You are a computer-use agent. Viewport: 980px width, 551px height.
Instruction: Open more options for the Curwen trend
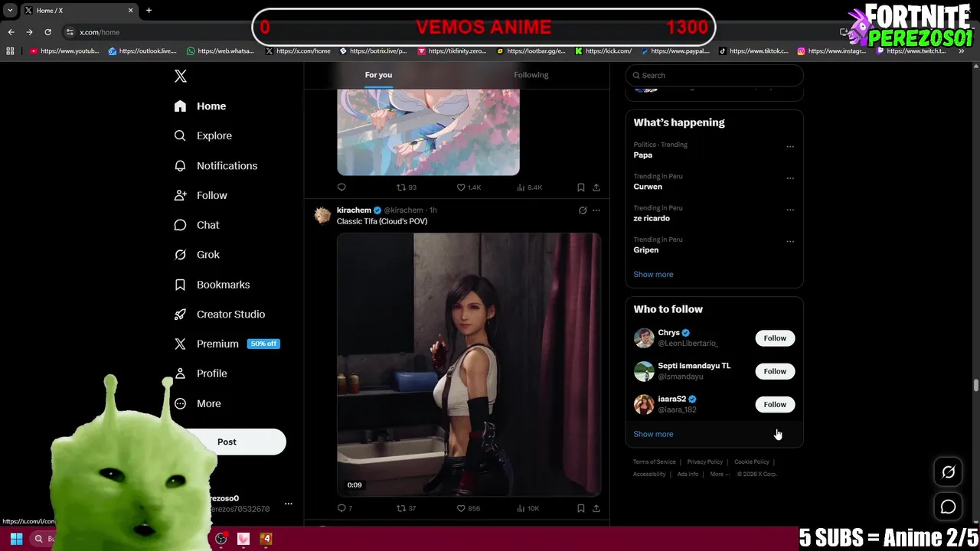(x=790, y=178)
